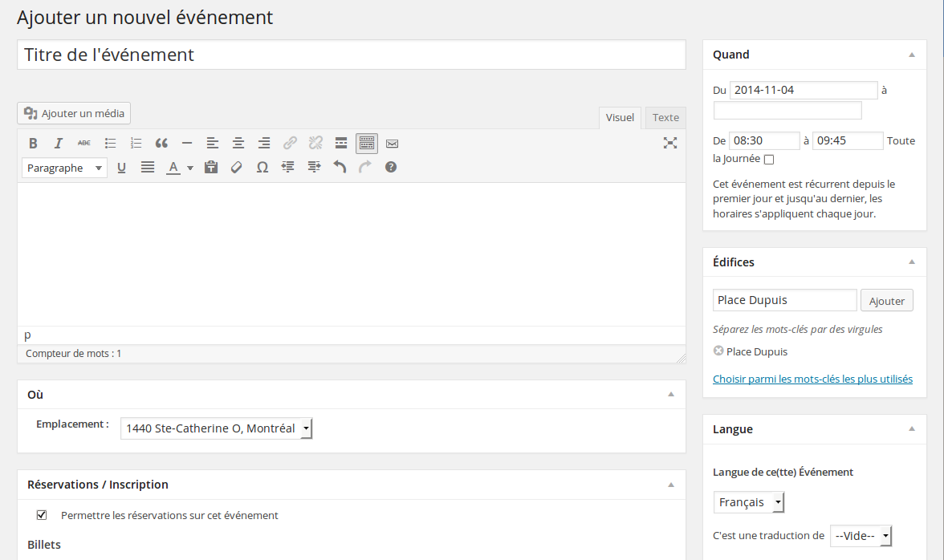Open the Paragraphe format dropdown
Image resolution: width=944 pixels, height=560 pixels.
(x=64, y=168)
